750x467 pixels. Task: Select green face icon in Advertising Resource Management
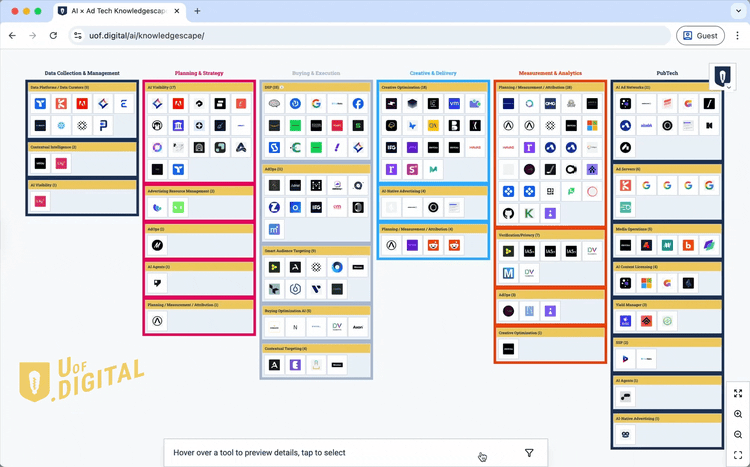(178, 207)
